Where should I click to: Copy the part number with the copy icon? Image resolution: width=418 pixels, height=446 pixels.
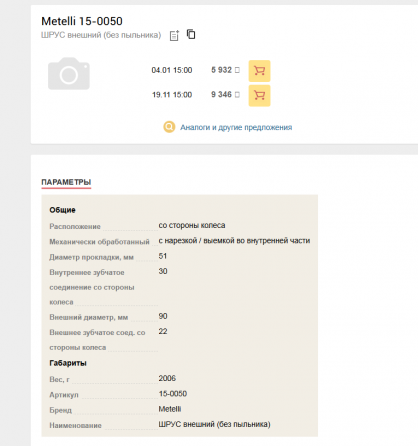[x=191, y=34]
